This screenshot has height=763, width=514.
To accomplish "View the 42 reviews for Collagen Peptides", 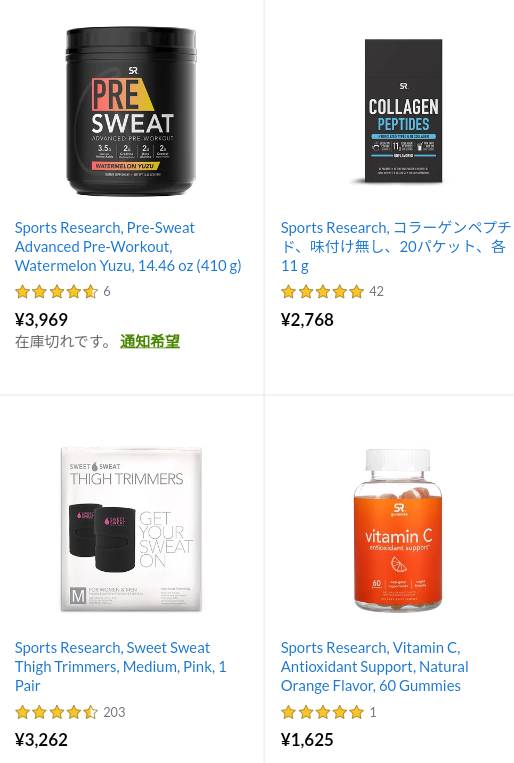I will [x=376, y=291].
